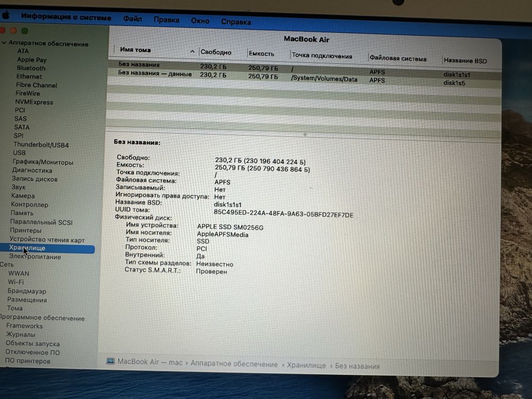Click disk1s5 BSD name cell
Screen dimensions: 532x399
pos(454,83)
